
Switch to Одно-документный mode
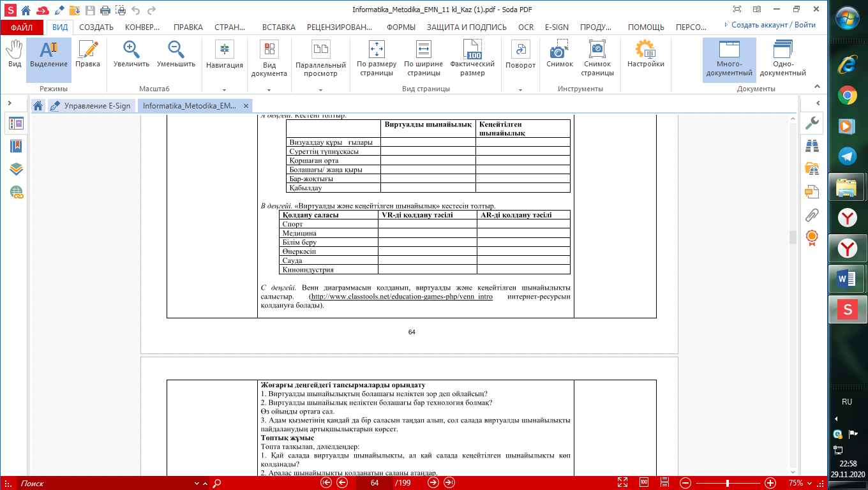pos(782,59)
